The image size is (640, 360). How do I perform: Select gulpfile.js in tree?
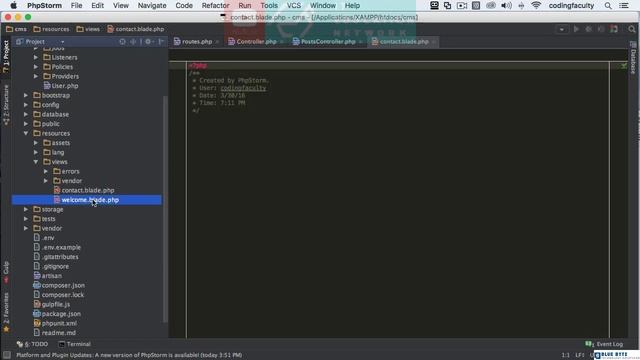(52, 304)
